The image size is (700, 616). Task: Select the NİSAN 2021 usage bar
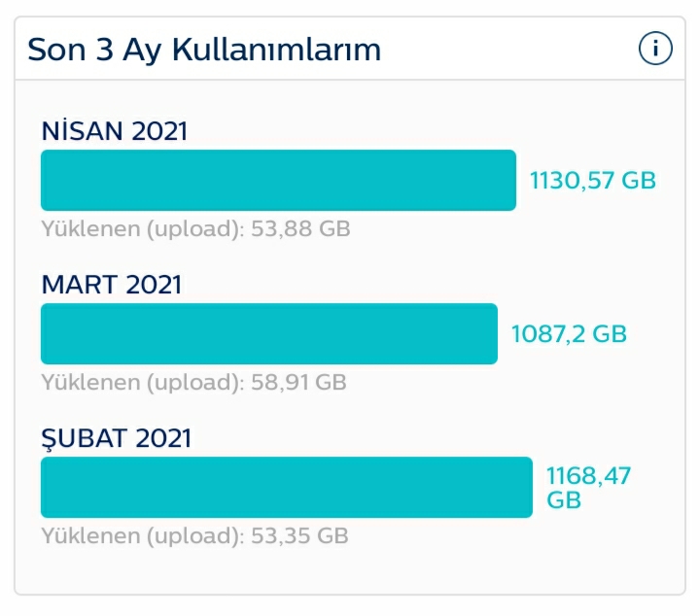click(x=279, y=180)
